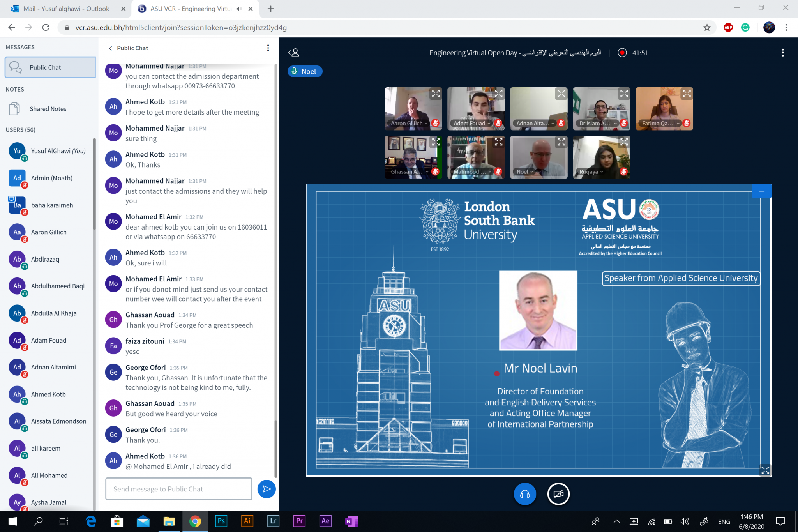This screenshot has height=532, width=798.
Task: Make the presentation fullscreen
Action: (765, 470)
